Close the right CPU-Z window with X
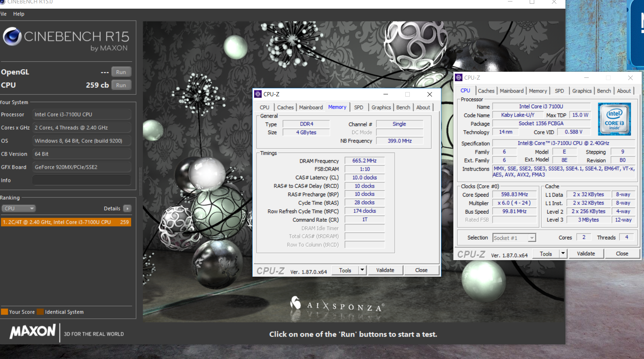Viewport: 644px width, 359px height. pyautogui.click(x=630, y=78)
